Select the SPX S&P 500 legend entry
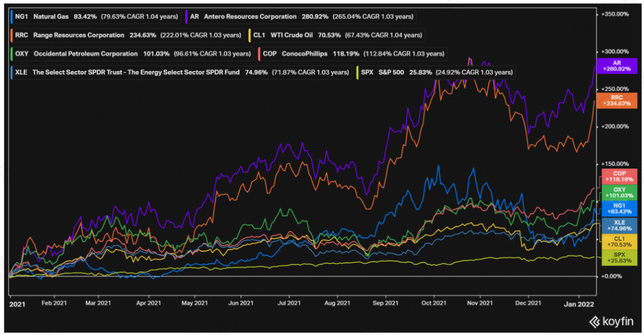644x335 pixels. tap(436, 72)
